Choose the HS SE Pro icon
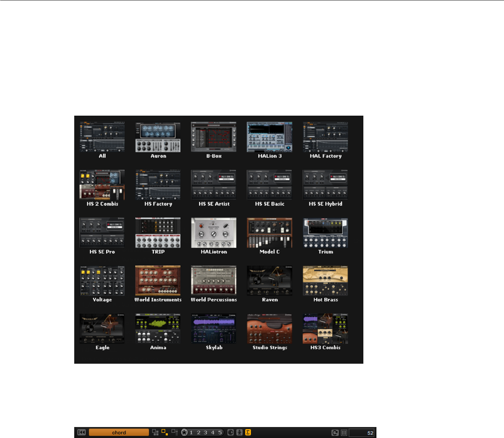 pos(102,233)
